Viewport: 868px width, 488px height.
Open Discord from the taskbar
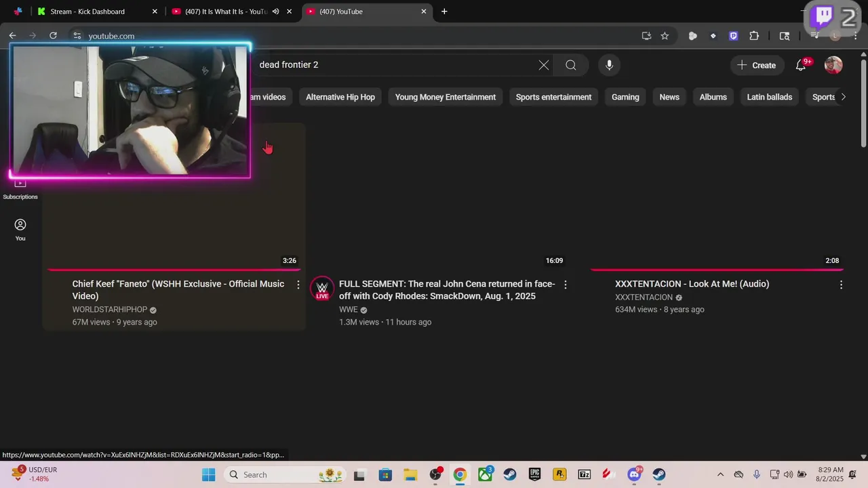click(634, 474)
